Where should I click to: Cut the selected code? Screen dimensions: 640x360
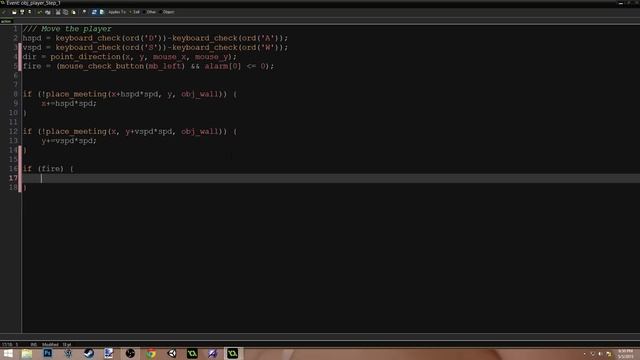coord(58,12)
